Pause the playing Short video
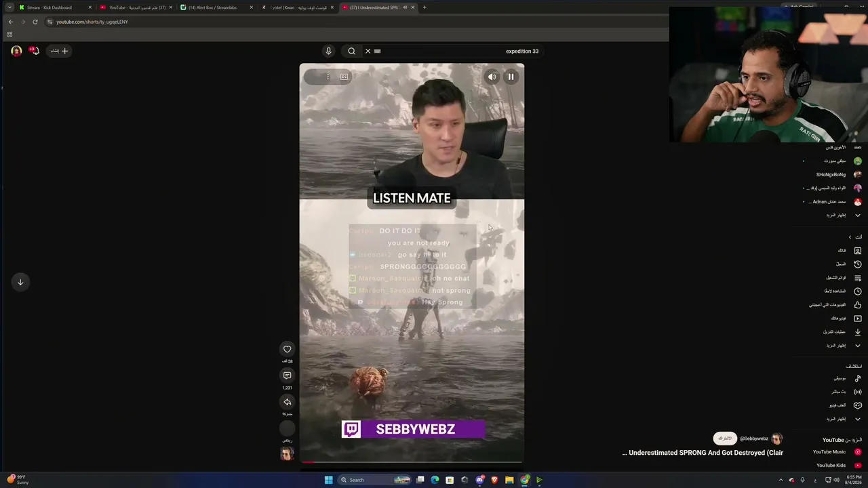Screen dimensions: 868x488 point(511,77)
